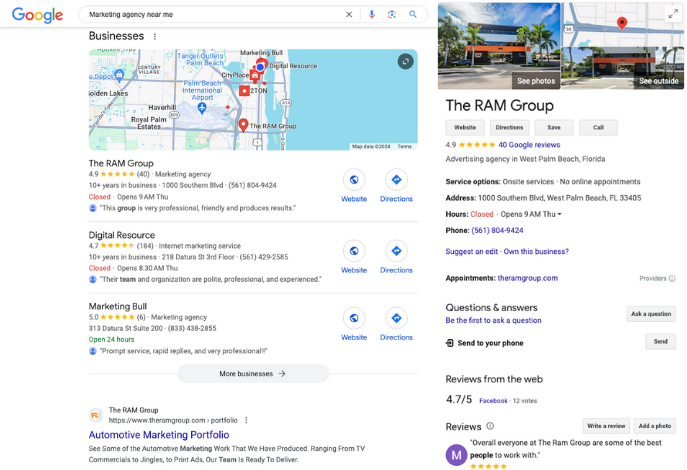
Task: Click the Save button for RAM Group
Action: 553,127
